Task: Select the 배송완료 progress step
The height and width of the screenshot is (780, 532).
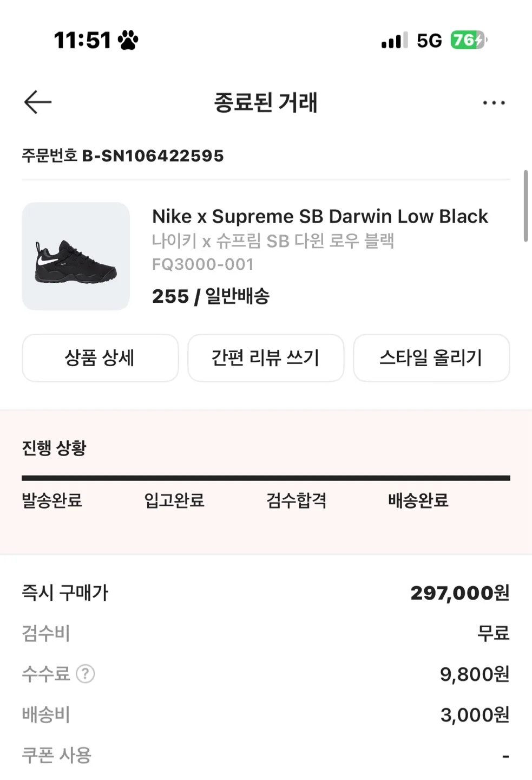Action: click(x=418, y=500)
